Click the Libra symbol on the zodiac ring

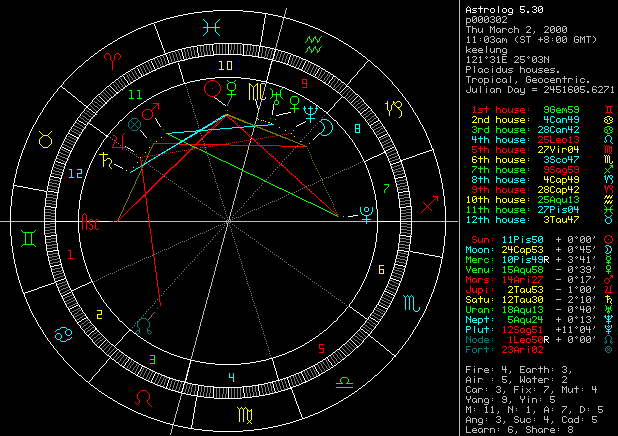[x=344, y=381]
